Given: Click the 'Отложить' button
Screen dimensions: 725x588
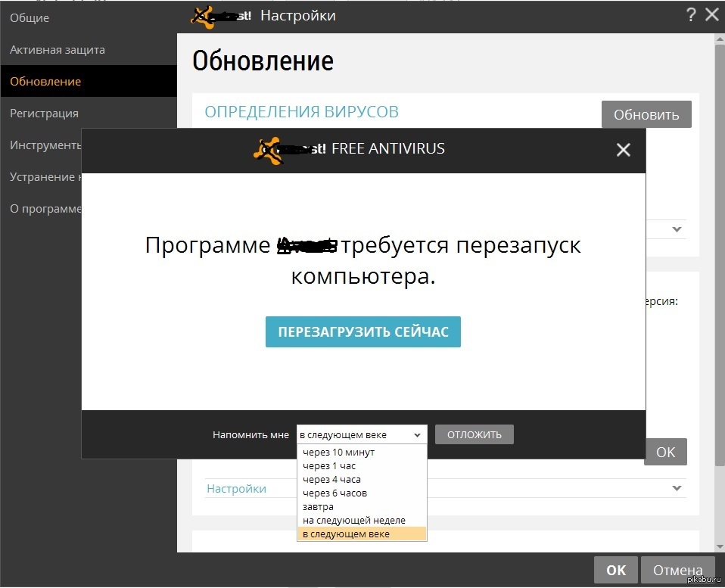Looking at the screenshot, I should coord(474,434).
